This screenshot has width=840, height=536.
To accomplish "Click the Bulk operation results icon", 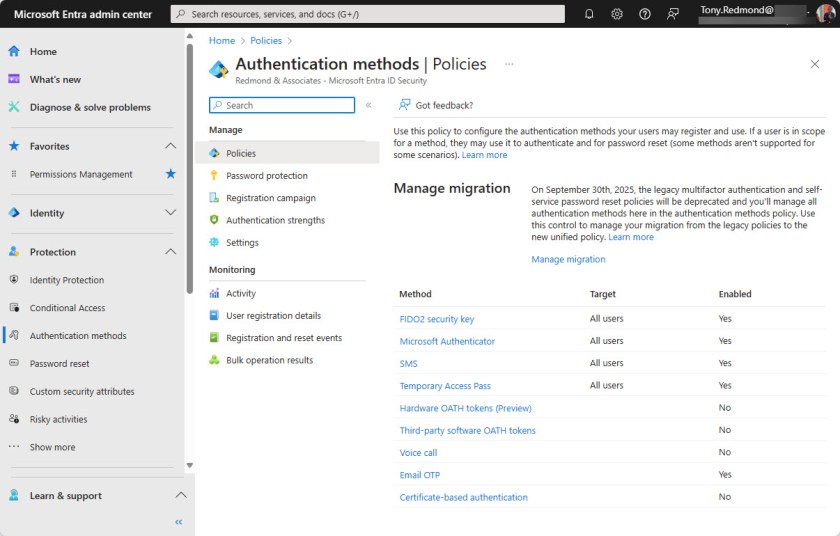I will pos(214,360).
